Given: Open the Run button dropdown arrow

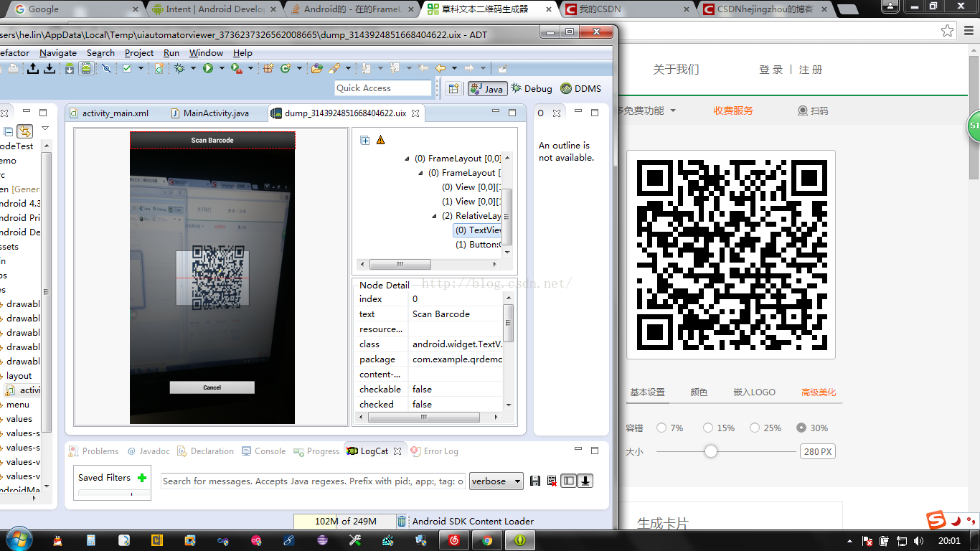Looking at the screenshot, I should tap(222, 68).
